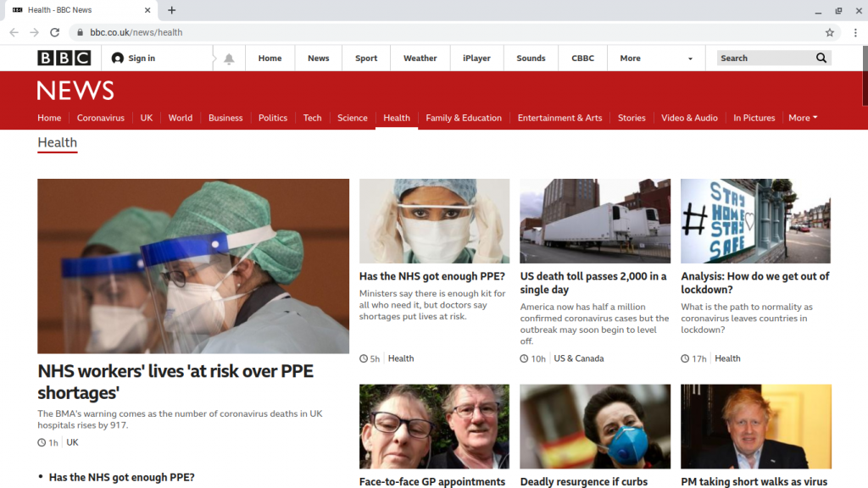The height and width of the screenshot is (488, 868).
Task: Open the Boris Johnson thumbnail
Action: tap(755, 427)
